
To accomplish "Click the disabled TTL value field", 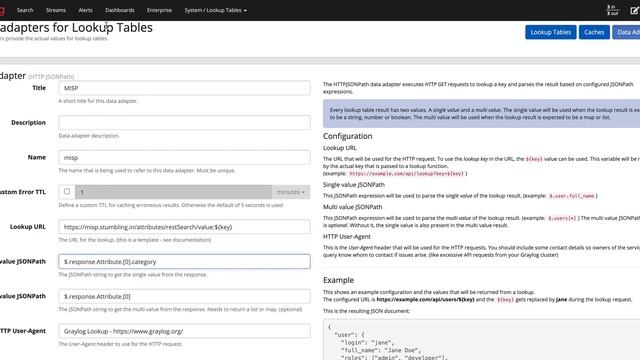I will click(173, 192).
